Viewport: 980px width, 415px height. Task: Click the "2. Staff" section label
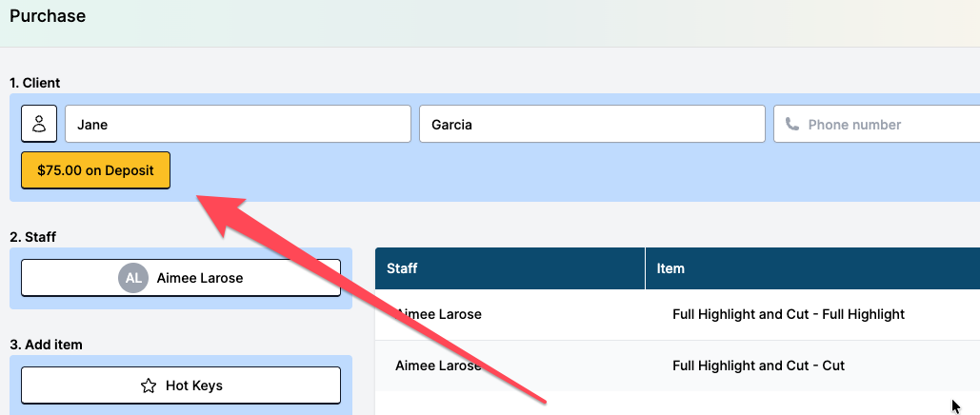pyautogui.click(x=32, y=237)
